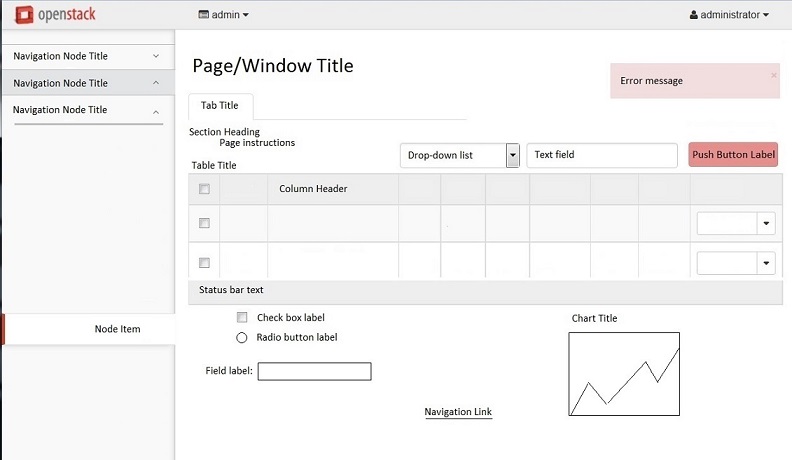Enable the Check box label option
This screenshot has width=792, height=460.
(242, 317)
